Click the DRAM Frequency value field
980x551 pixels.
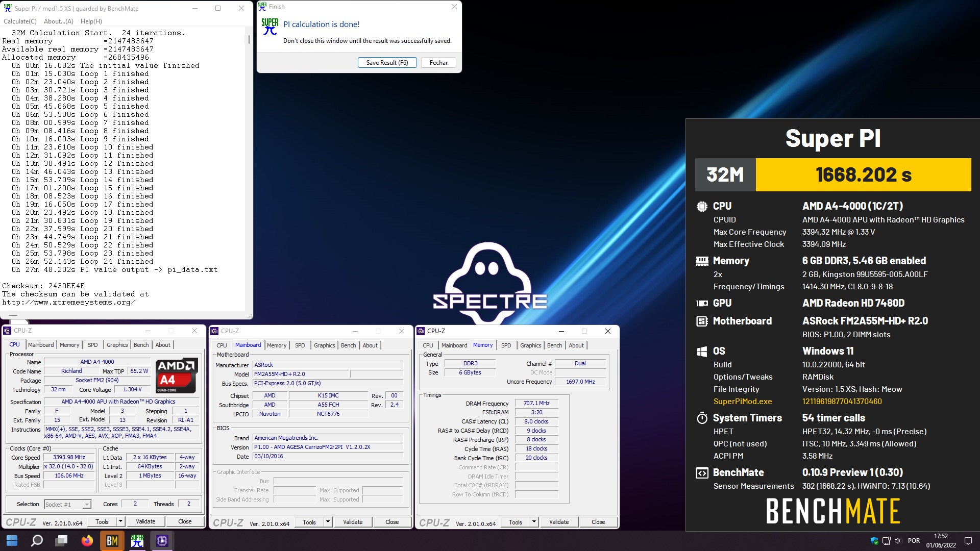536,403
